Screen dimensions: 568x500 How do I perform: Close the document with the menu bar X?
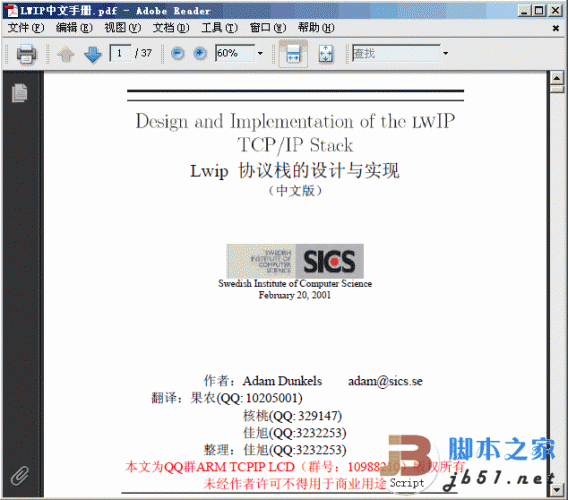555,28
